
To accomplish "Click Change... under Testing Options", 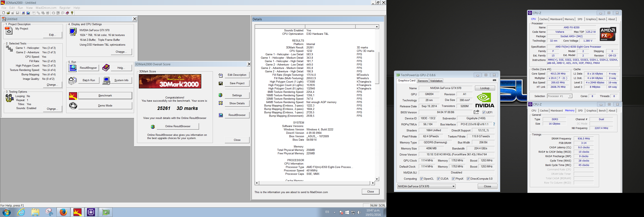I will coord(53,109).
